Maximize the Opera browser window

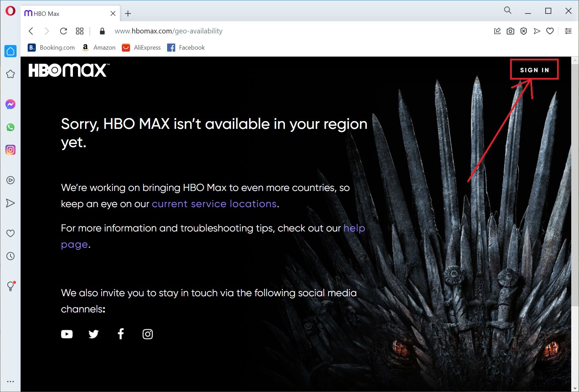pyautogui.click(x=548, y=11)
